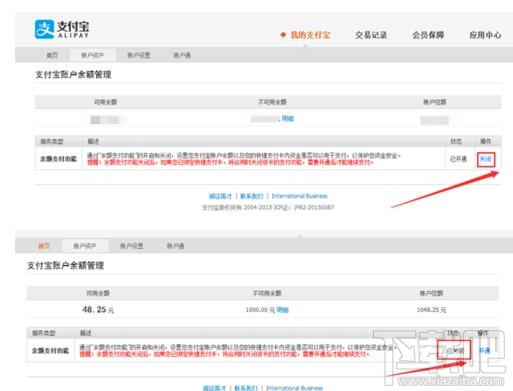The image size is (513, 391).
Task: Select the 账户通 tab in the upper page
Action: pos(182,55)
